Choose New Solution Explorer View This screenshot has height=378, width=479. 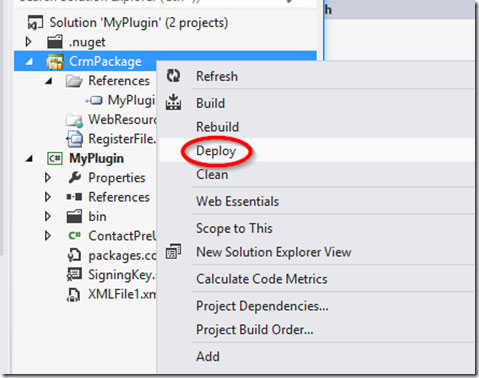(273, 252)
